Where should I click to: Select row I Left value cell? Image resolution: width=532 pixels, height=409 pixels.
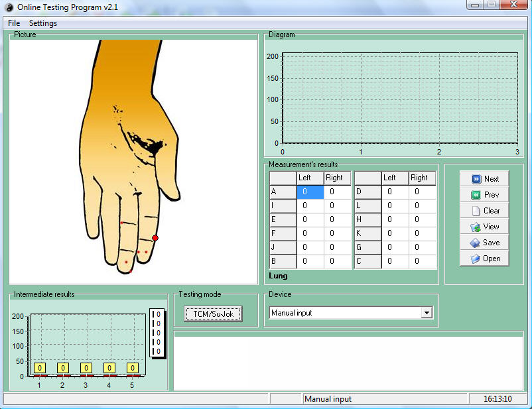coord(310,206)
